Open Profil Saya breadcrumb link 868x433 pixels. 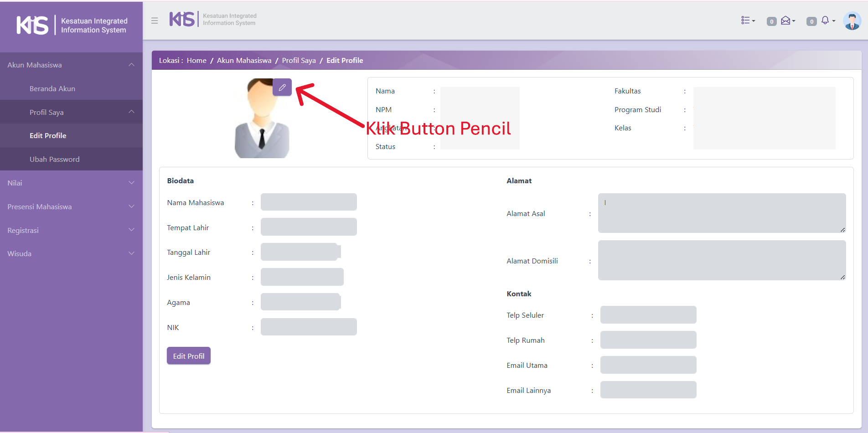point(299,60)
